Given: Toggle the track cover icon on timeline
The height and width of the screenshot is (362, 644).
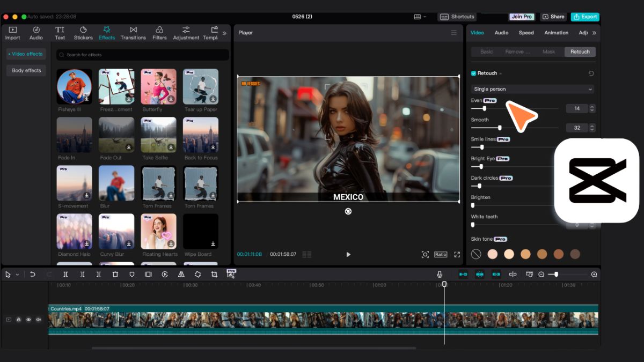Looking at the screenshot, I should 9,320.
